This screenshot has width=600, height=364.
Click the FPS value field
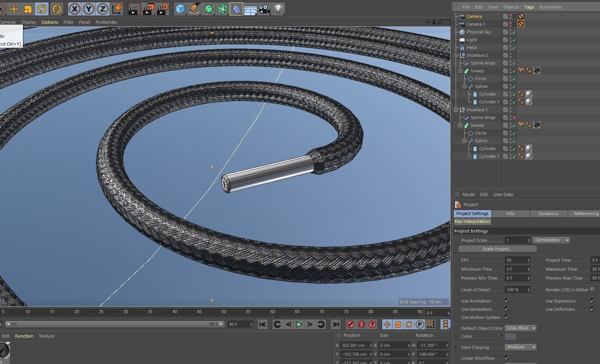coord(517,260)
